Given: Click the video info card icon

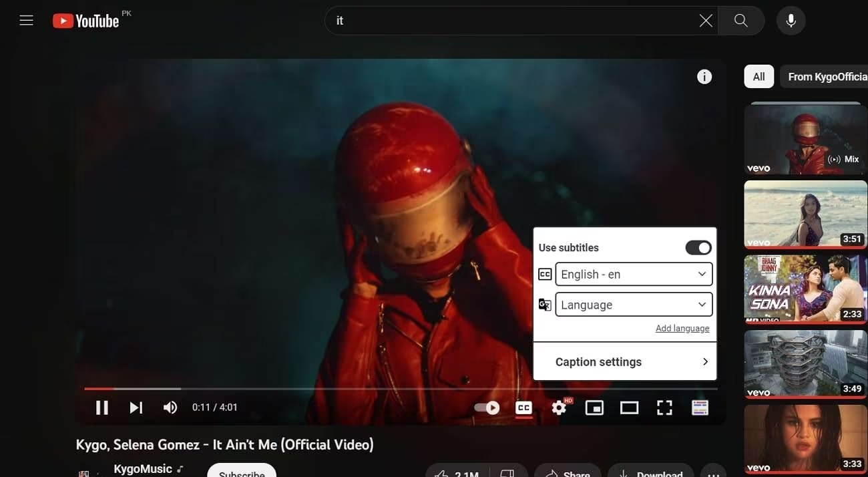Looking at the screenshot, I should pos(704,77).
